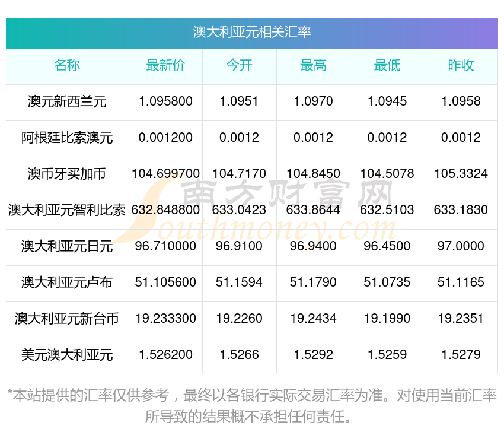The width and height of the screenshot is (504, 435).
Task: Click the 澳大利亚元相关汇率 table title banner
Action: [x=251, y=33]
